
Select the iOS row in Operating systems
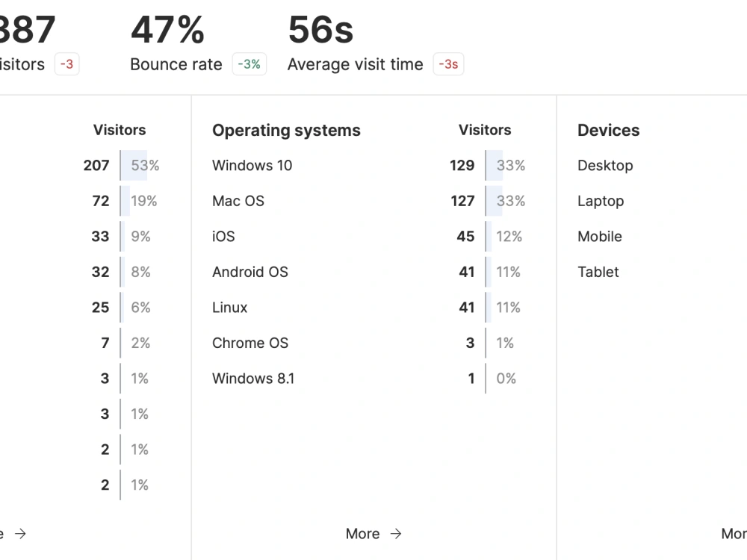pos(223,236)
